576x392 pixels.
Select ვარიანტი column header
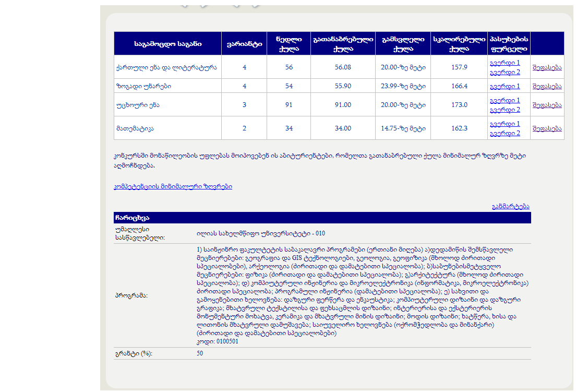pos(244,44)
